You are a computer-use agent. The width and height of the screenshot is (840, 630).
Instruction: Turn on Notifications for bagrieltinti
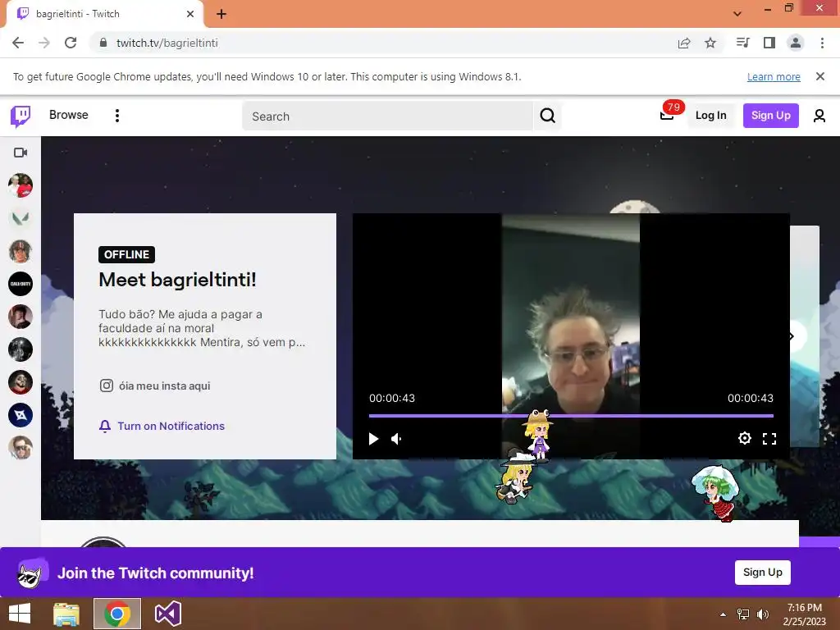(162, 426)
